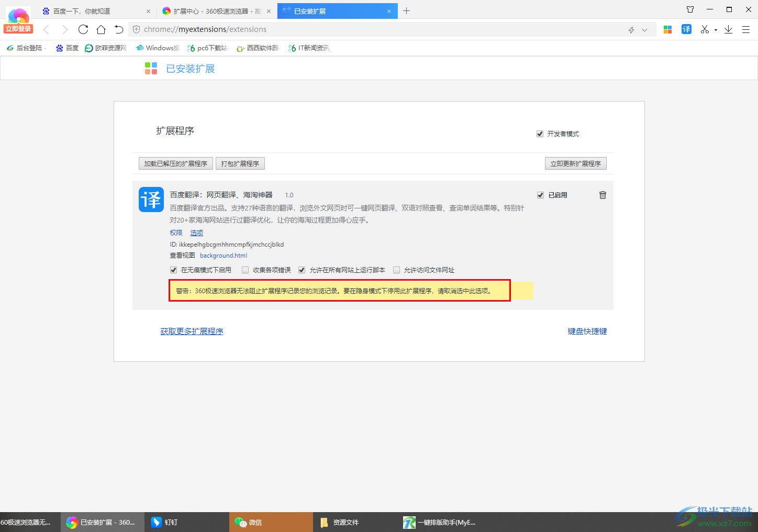This screenshot has width=758, height=532.
Task: Open 键盘快捷键 link
Action: (x=587, y=331)
